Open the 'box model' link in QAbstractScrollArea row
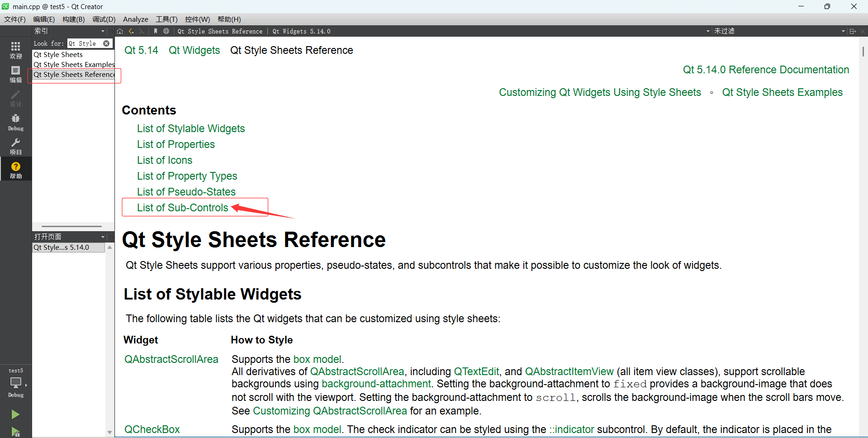Screen dimensions: 868x438 tap(317, 359)
